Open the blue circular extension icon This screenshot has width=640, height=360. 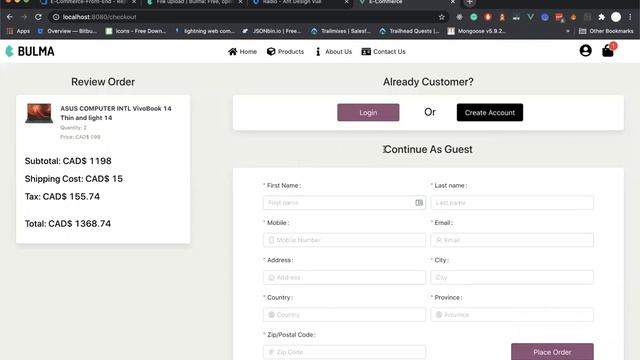pyautogui.click(x=544, y=17)
